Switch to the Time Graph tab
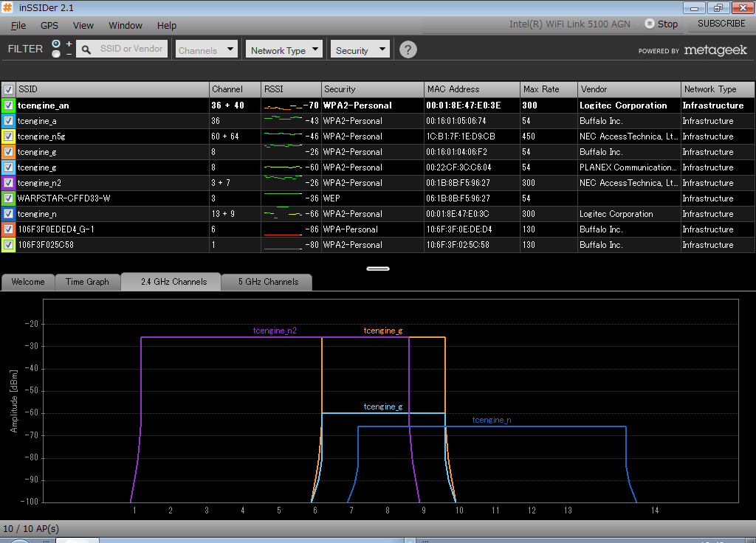The width and height of the screenshot is (756, 543). click(87, 282)
